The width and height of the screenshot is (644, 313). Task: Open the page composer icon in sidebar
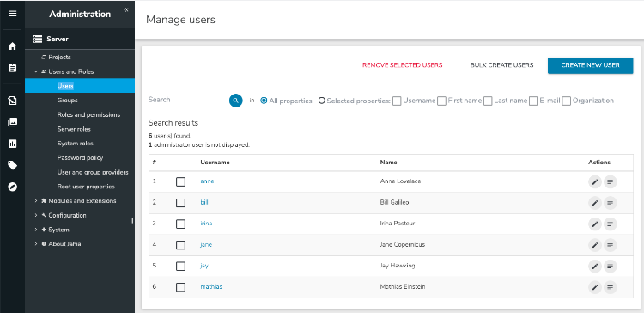point(12,101)
